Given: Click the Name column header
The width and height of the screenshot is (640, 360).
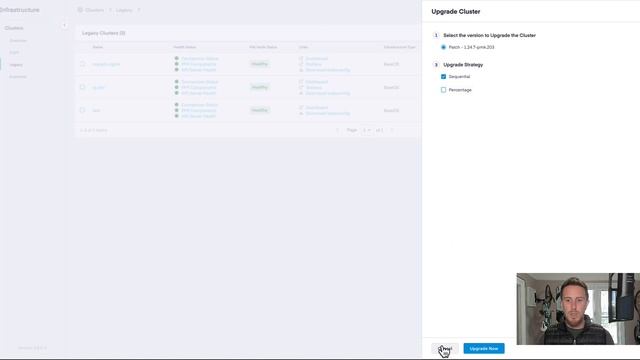Looking at the screenshot, I should pyautogui.click(x=98, y=47).
